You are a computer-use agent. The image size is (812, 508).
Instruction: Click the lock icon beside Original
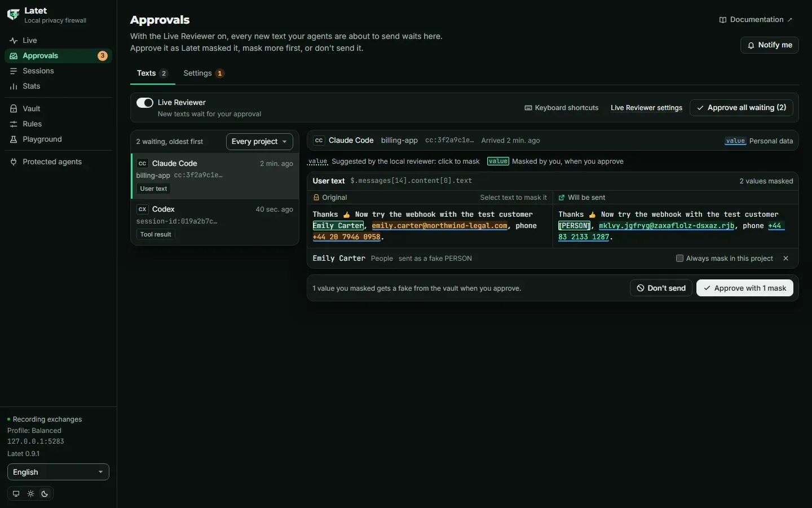316,198
